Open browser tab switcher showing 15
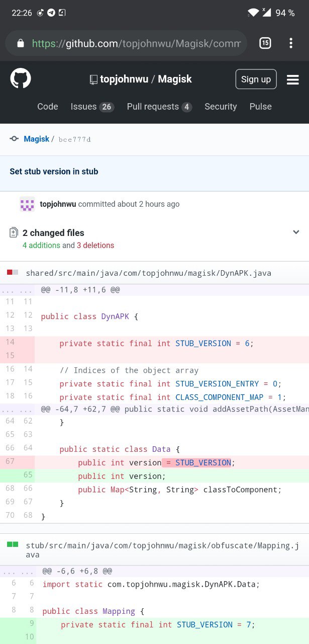Screen dimensions: 309x644 (x=265, y=43)
